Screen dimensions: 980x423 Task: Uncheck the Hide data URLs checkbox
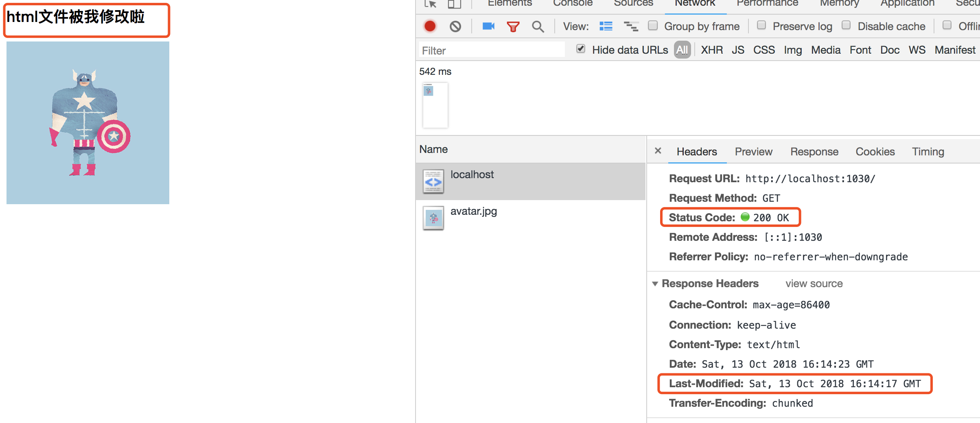coord(581,49)
